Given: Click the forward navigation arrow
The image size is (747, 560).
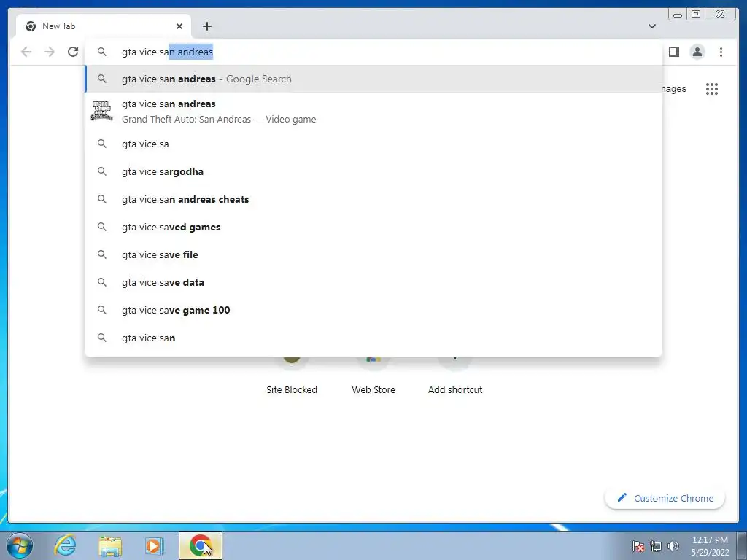Looking at the screenshot, I should click(50, 52).
